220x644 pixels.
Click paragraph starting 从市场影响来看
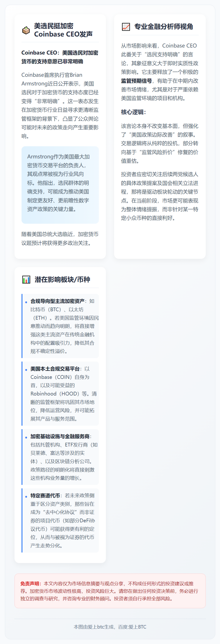coord(160,72)
